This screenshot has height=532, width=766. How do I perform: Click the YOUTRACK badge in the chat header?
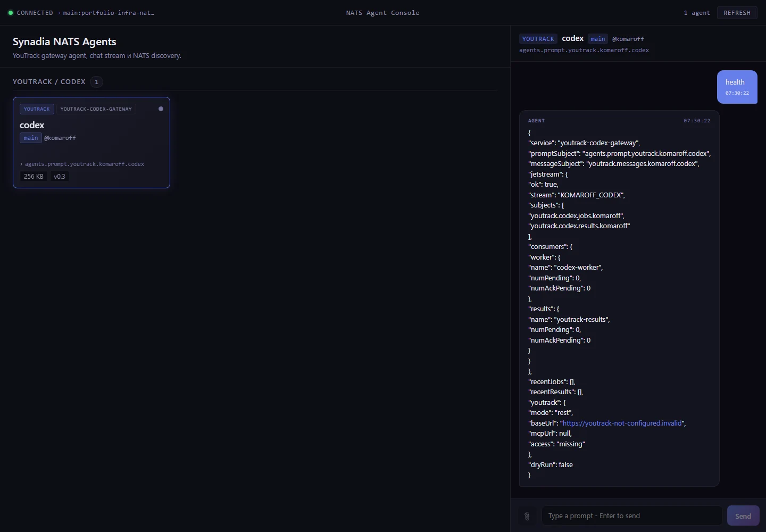538,39
